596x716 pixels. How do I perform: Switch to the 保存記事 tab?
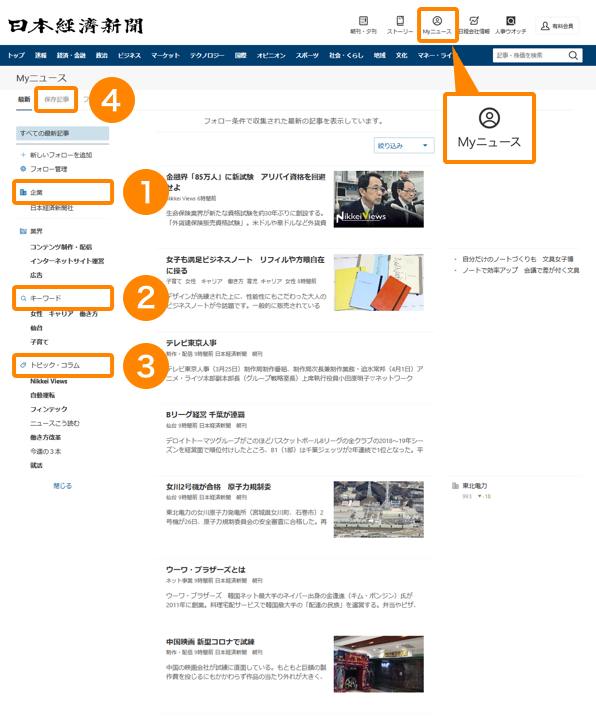[x=57, y=99]
